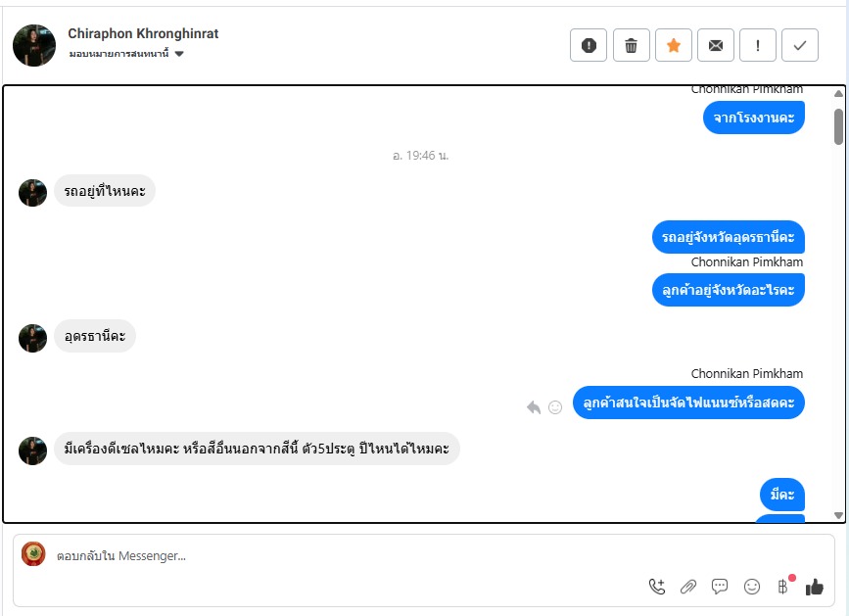This screenshot has height=616, width=849.
Task: Click the scrollbar down arrow in chat
Action: point(838,515)
